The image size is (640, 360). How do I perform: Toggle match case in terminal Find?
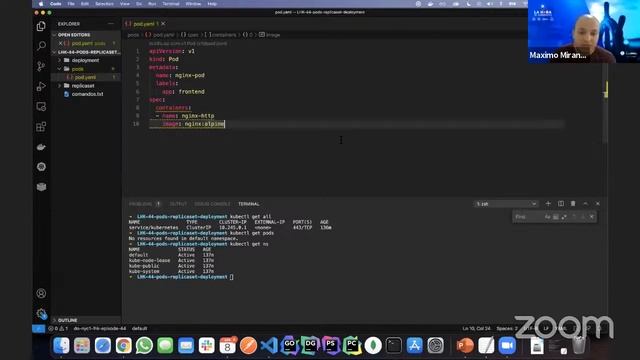[x=547, y=217]
